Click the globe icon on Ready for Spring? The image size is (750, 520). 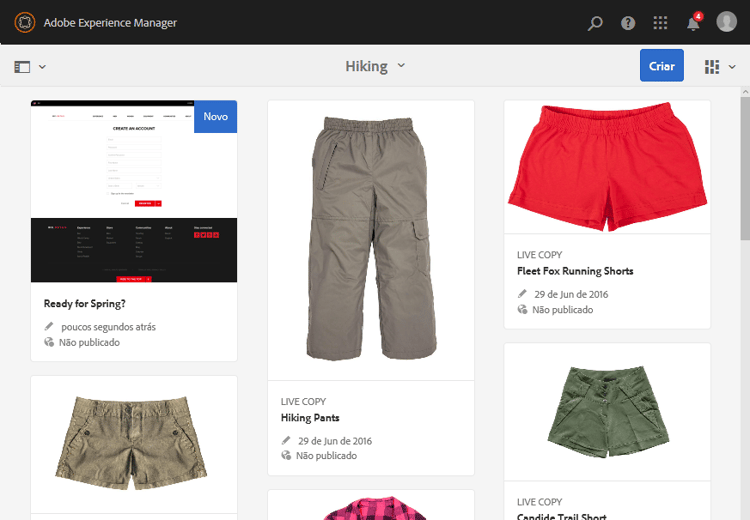point(49,342)
